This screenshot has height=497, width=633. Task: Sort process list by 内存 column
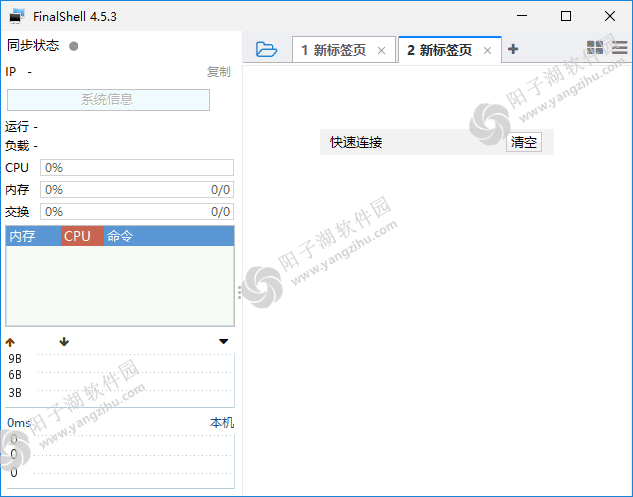point(34,236)
